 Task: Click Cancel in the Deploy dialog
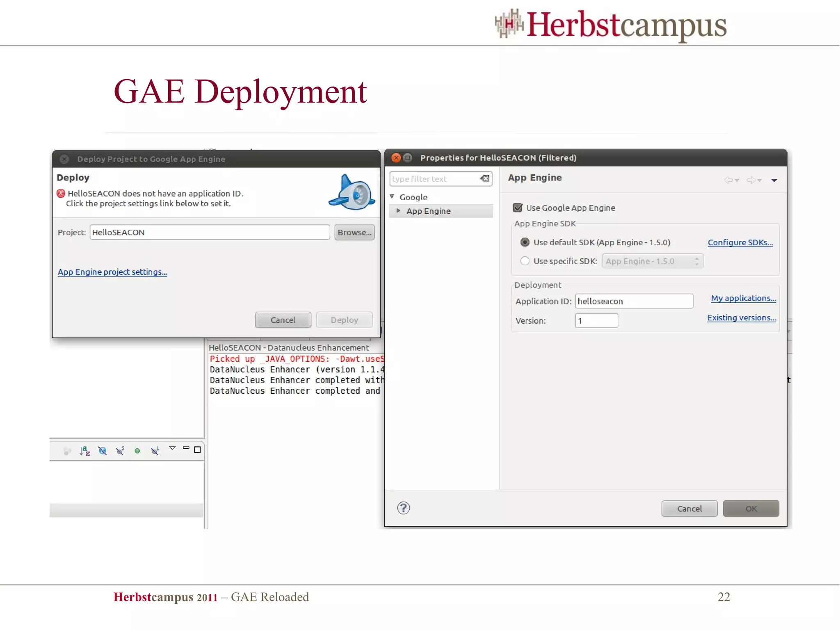coord(283,320)
